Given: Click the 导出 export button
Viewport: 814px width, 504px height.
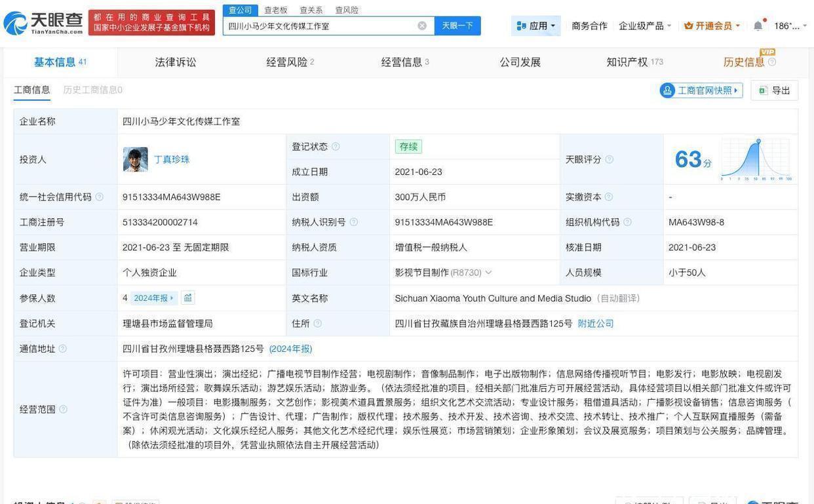Looking at the screenshot, I should 775,90.
